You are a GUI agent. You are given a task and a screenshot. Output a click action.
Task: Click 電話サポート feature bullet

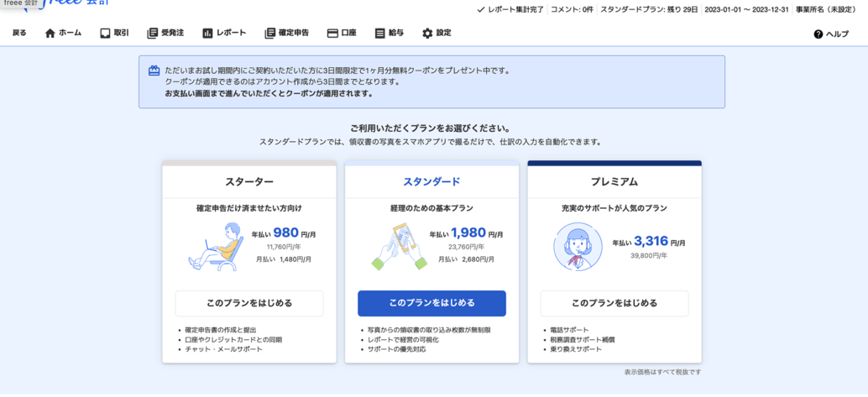pos(570,330)
